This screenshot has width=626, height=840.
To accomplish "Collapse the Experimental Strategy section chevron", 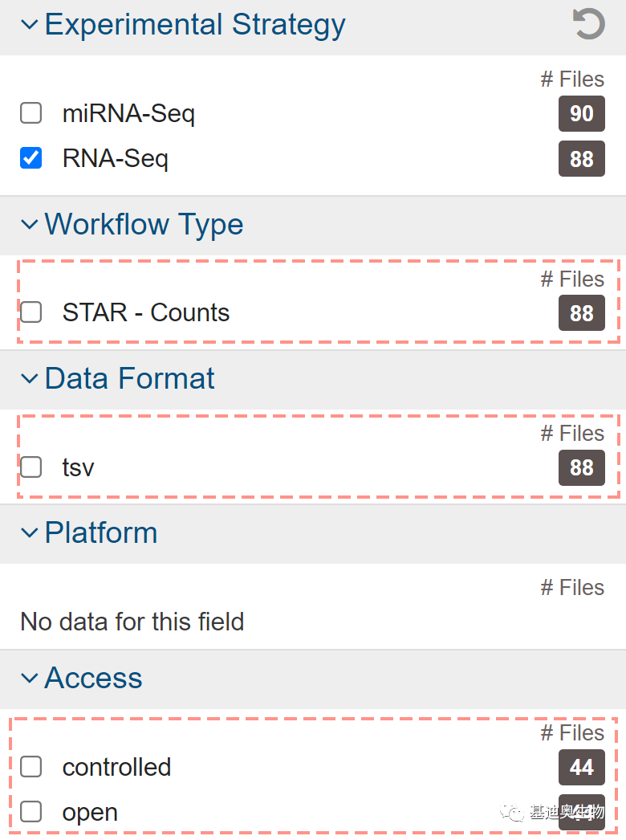I will click(29, 25).
